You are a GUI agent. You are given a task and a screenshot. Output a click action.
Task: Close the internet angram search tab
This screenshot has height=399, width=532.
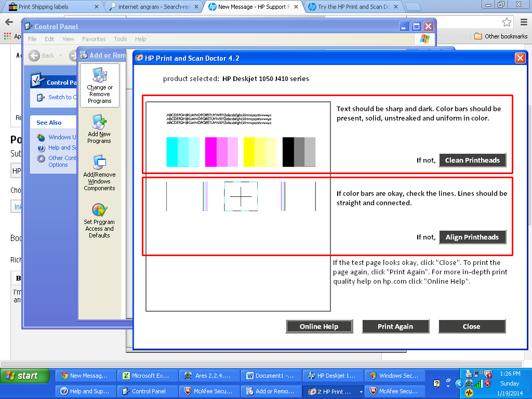click(196, 7)
